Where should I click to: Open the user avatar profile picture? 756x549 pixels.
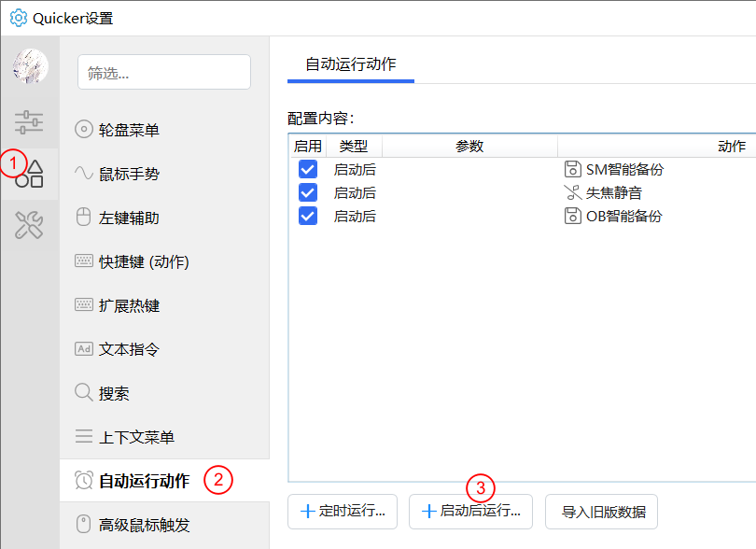pyautogui.click(x=31, y=66)
